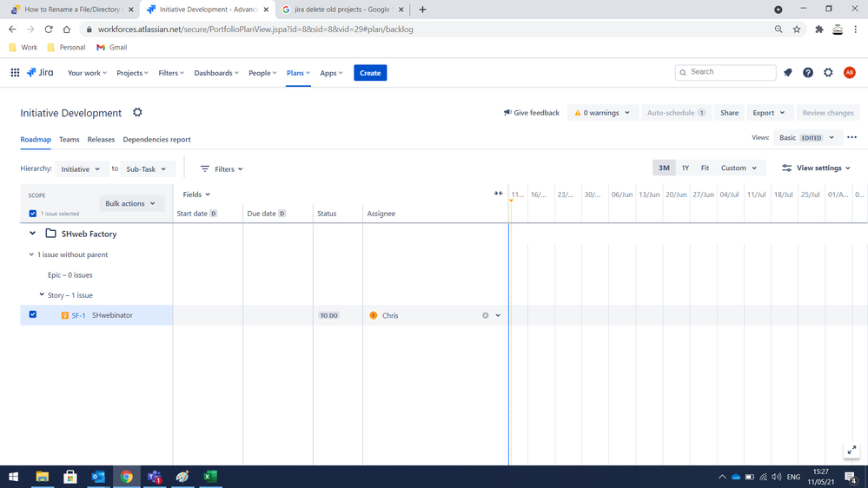The height and width of the screenshot is (488, 868).
Task: Click the blue Create button
Action: pyautogui.click(x=370, y=72)
